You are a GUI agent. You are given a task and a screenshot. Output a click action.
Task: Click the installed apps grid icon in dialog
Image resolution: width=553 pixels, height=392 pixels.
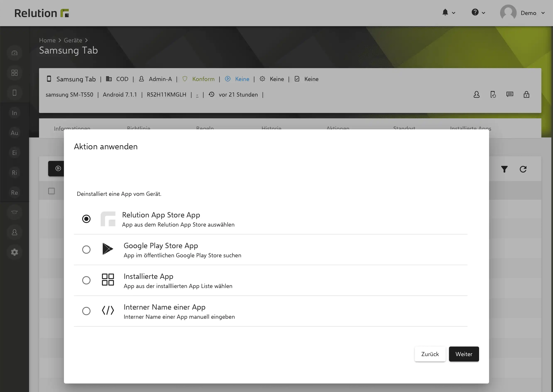tap(108, 279)
